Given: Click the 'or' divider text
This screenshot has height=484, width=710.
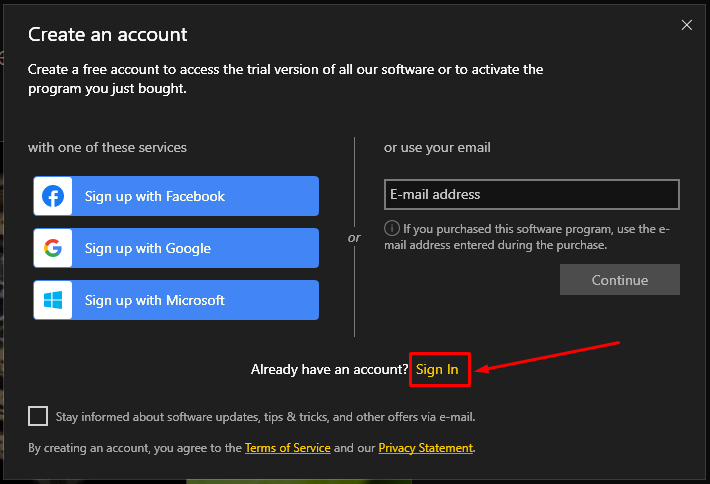Looking at the screenshot, I should click(x=354, y=238).
